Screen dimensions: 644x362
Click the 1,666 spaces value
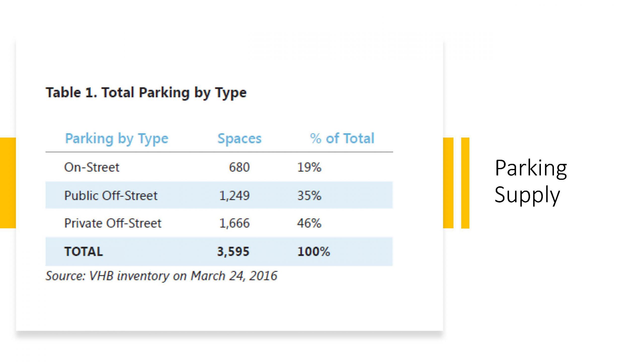pos(234,223)
